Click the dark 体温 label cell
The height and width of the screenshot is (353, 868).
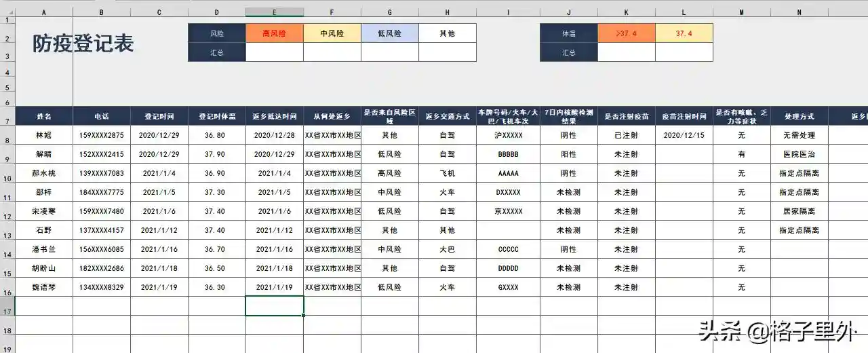pos(569,33)
